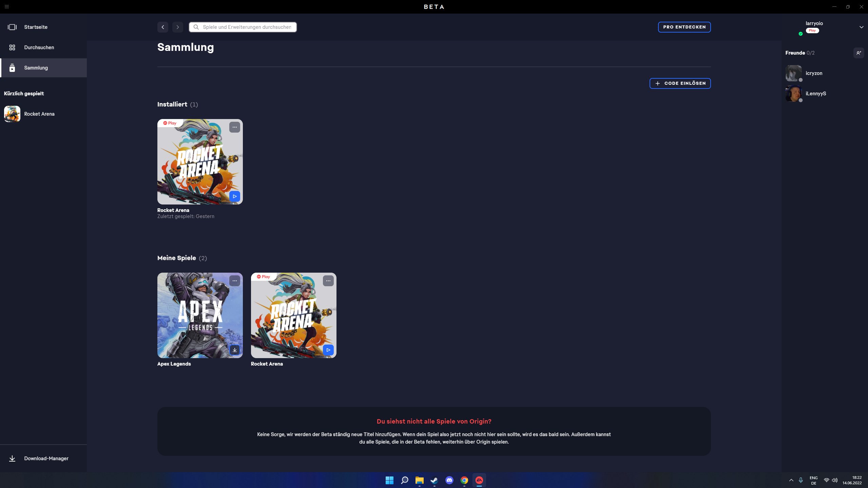Click Rocket Arena title in Meine Spiele

point(267,364)
